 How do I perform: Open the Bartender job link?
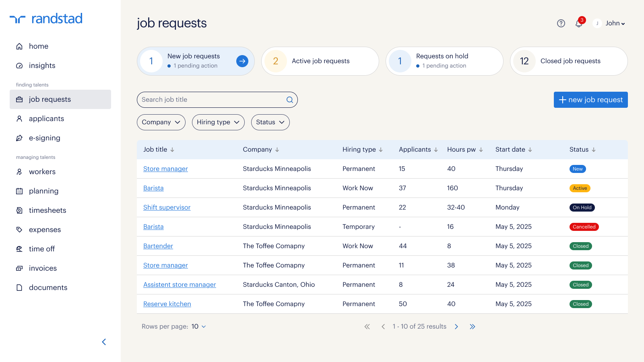point(158,246)
